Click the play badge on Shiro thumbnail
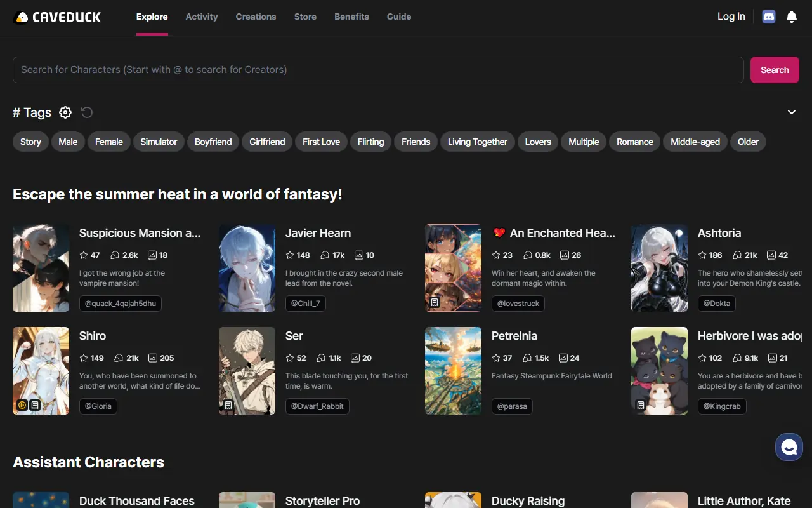Image resolution: width=812 pixels, height=508 pixels. pos(22,404)
